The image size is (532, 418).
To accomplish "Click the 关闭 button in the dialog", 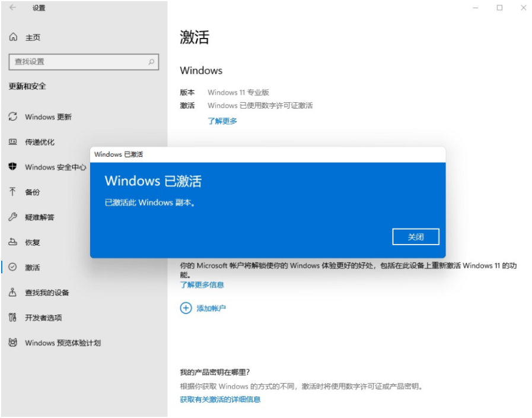I will click(416, 237).
